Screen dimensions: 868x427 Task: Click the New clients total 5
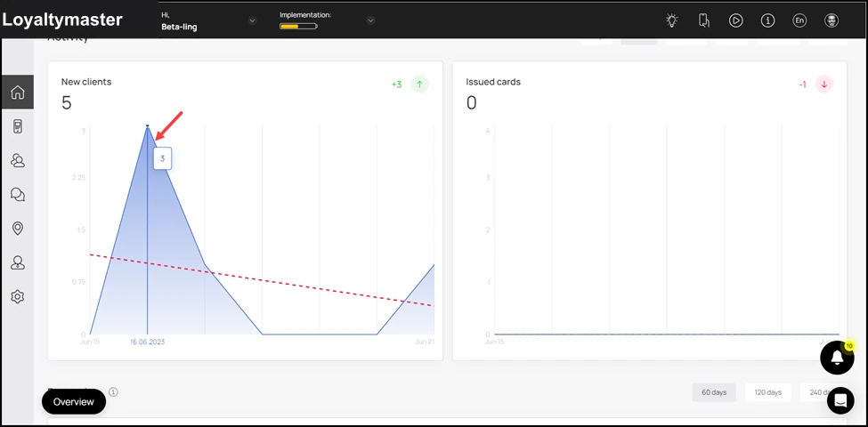coord(67,103)
